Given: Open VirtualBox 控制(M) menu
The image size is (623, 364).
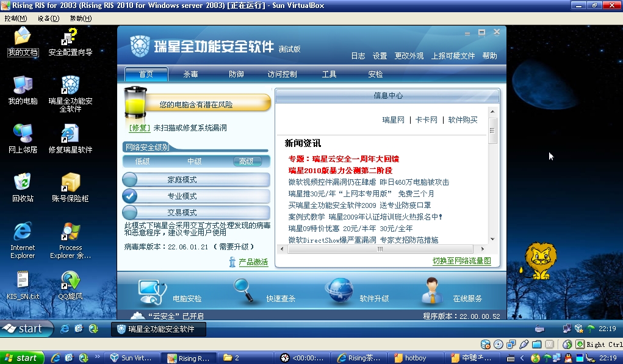Looking at the screenshot, I should [16, 18].
